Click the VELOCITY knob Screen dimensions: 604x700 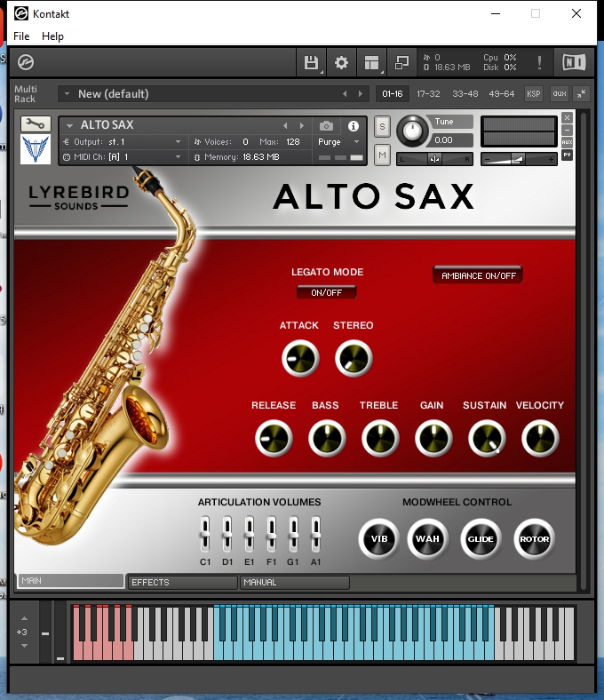click(x=540, y=439)
